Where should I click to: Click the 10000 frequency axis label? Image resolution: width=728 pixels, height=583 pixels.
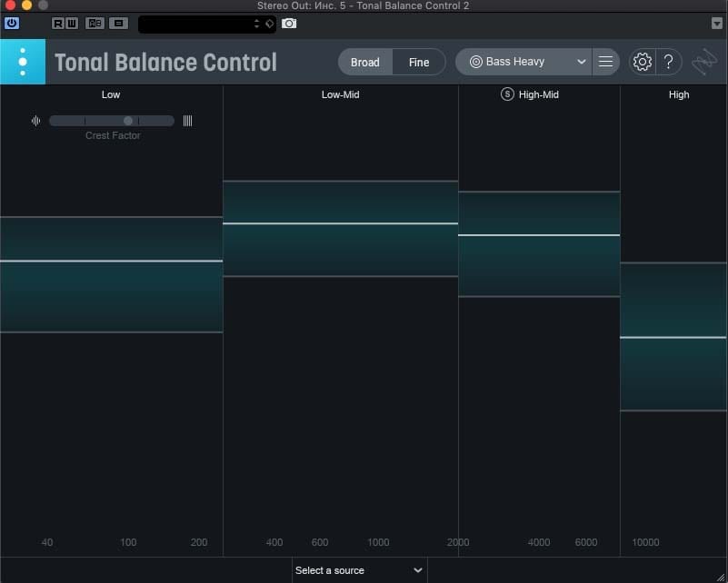(x=645, y=542)
